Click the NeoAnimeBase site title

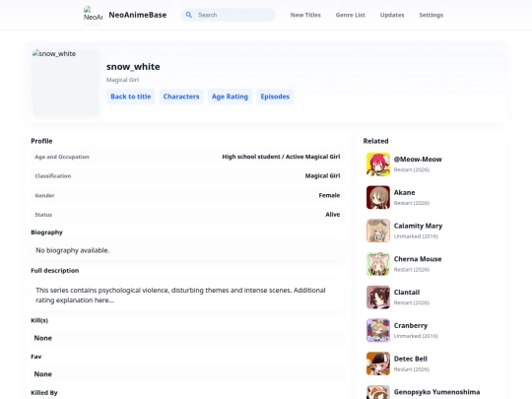pos(138,15)
